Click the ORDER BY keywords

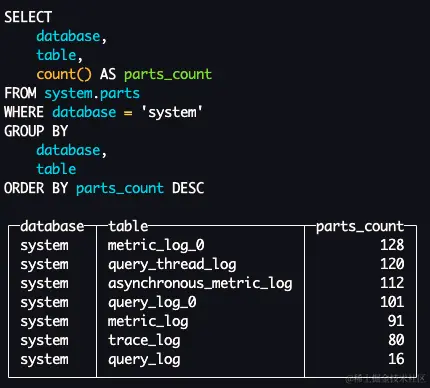(x=36, y=188)
